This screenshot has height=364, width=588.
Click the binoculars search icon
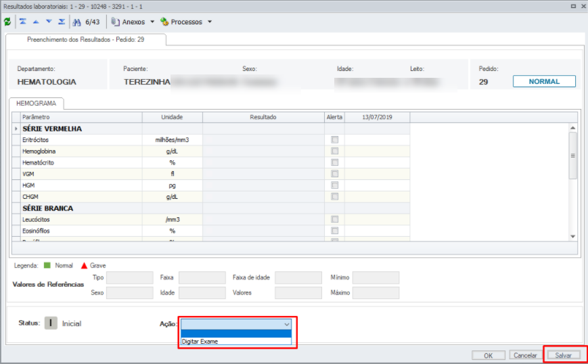[76, 22]
